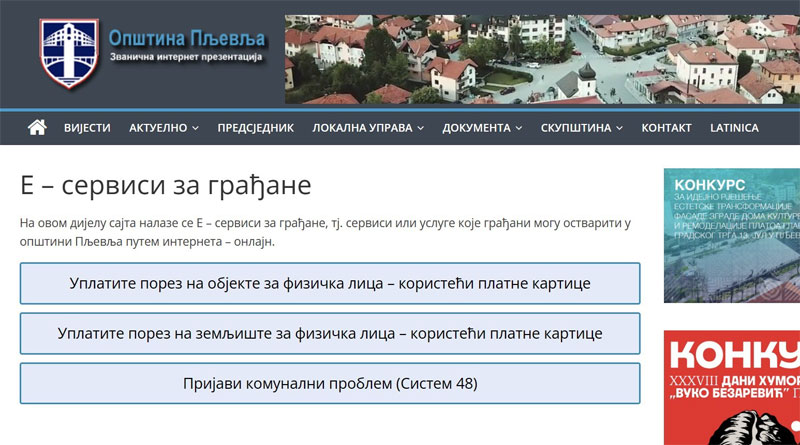Click the home icon in navigation bar

37,128
